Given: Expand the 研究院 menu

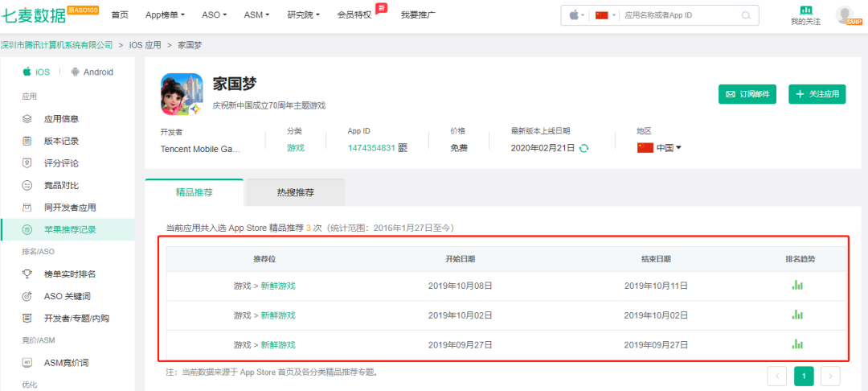Looking at the screenshot, I should 303,15.
